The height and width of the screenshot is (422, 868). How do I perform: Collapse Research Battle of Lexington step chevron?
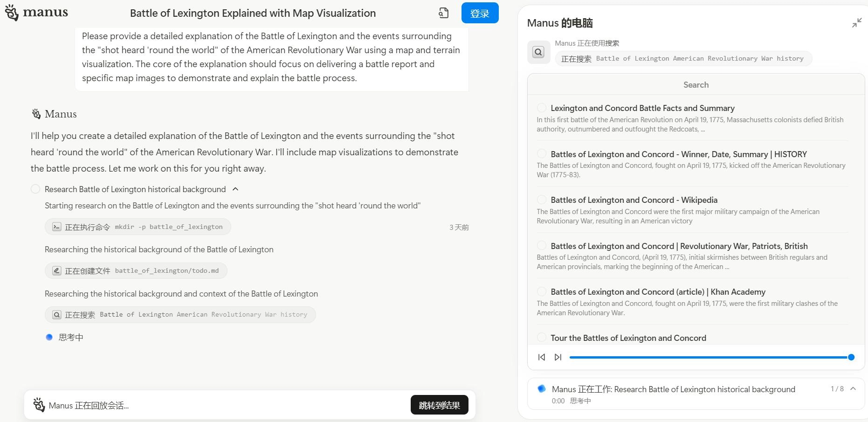[235, 189]
